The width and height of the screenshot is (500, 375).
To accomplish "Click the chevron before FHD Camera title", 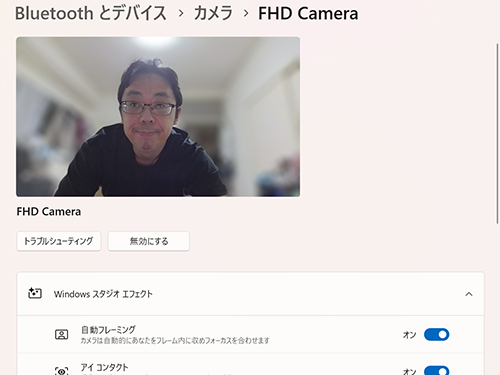I will click(246, 14).
